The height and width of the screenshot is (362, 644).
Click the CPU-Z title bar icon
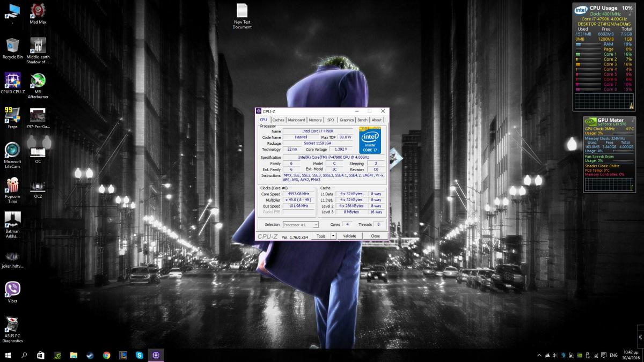pyautogui.click(x=259, y=111)
